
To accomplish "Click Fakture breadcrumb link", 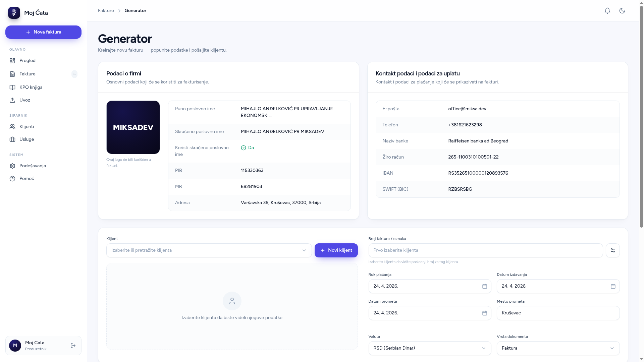I will tap(106, 11).
